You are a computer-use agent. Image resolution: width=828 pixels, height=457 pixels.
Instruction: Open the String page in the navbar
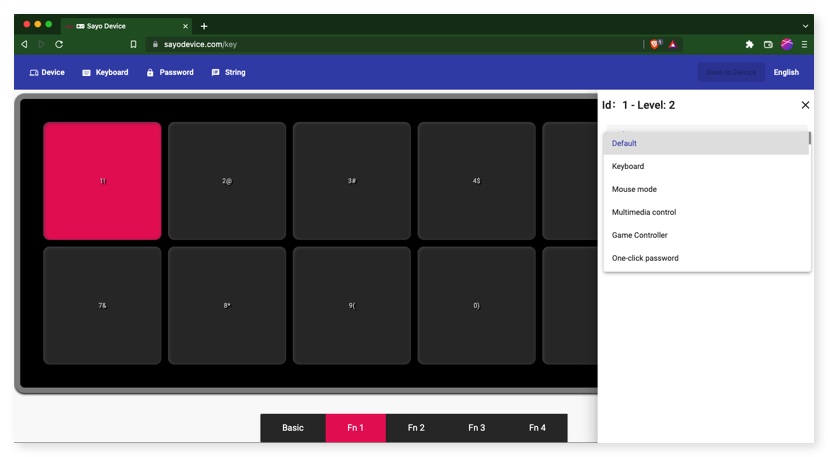[228, 72]
